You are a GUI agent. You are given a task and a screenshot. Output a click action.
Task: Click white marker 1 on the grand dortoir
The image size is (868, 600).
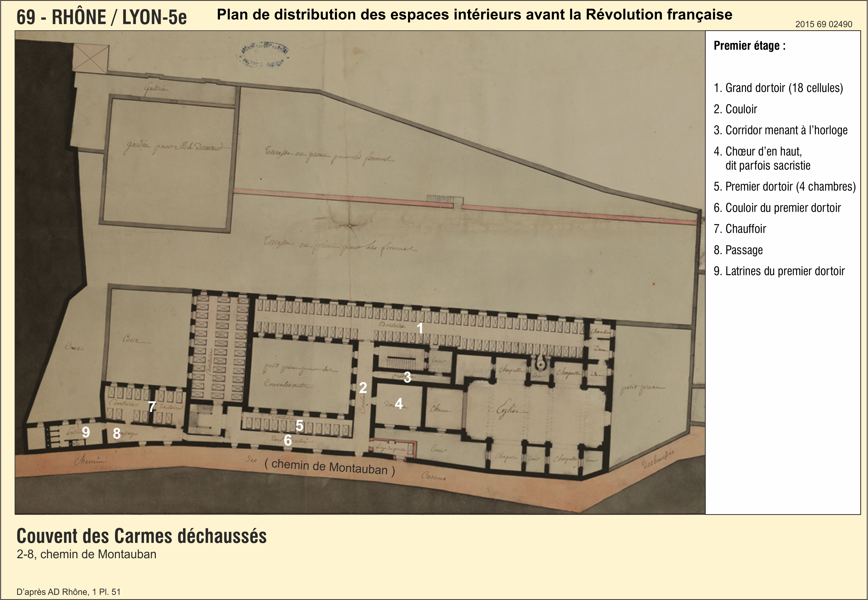pyautogui.click(x=420, y=328)
